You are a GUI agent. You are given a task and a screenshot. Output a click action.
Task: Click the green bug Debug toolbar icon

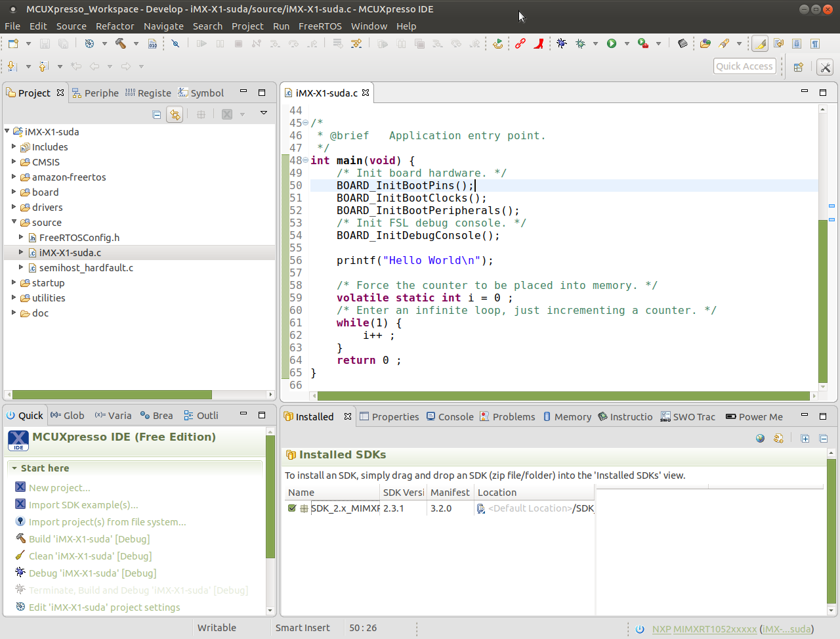(580, 43)
